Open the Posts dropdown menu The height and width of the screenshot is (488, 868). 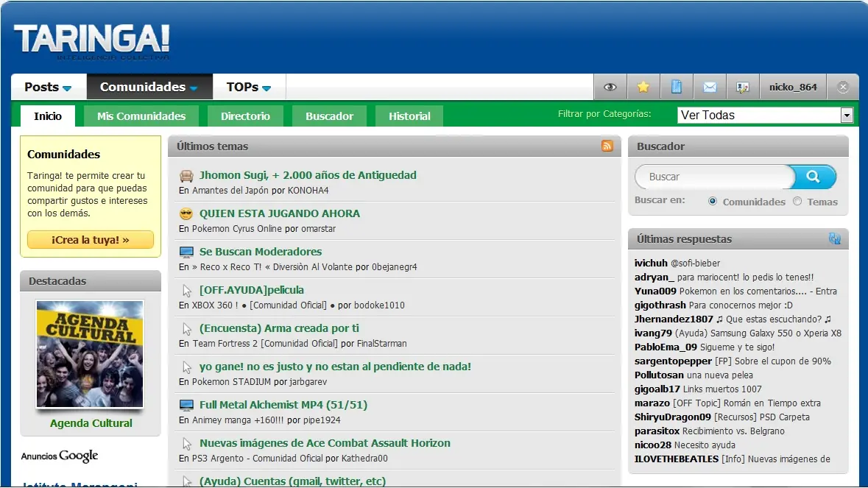coord(48,87)
